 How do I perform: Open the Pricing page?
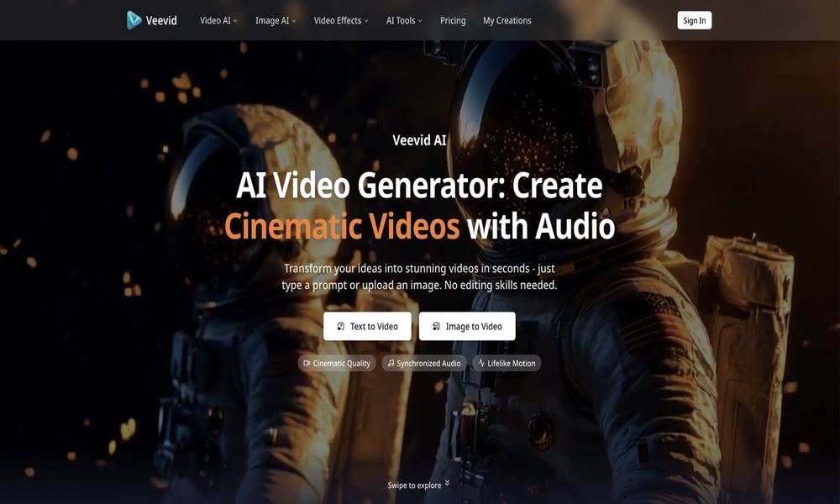pyautogui.click(x=453, y=20)
